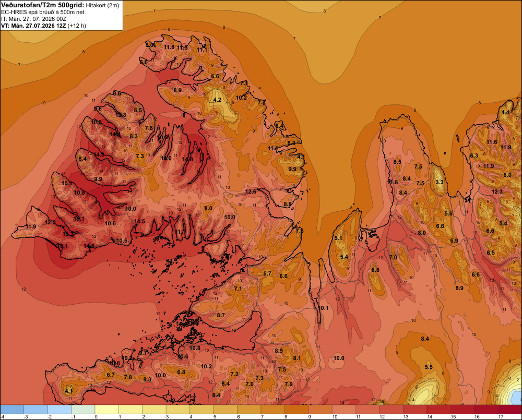Click the 8.8 temperature value on the map
The width and height of the screenshot is (522, 420).
tap(287, 204)
